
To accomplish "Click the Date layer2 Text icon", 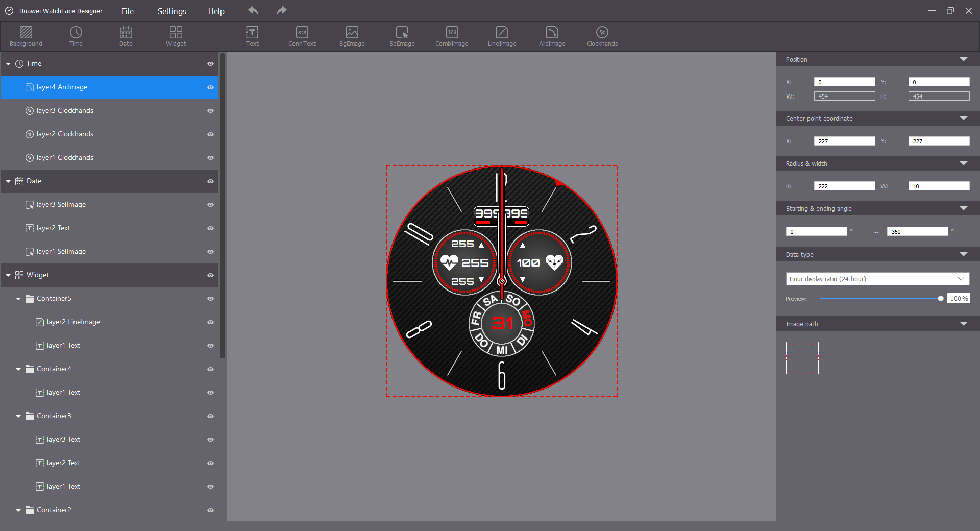I will tap(30, 228).
